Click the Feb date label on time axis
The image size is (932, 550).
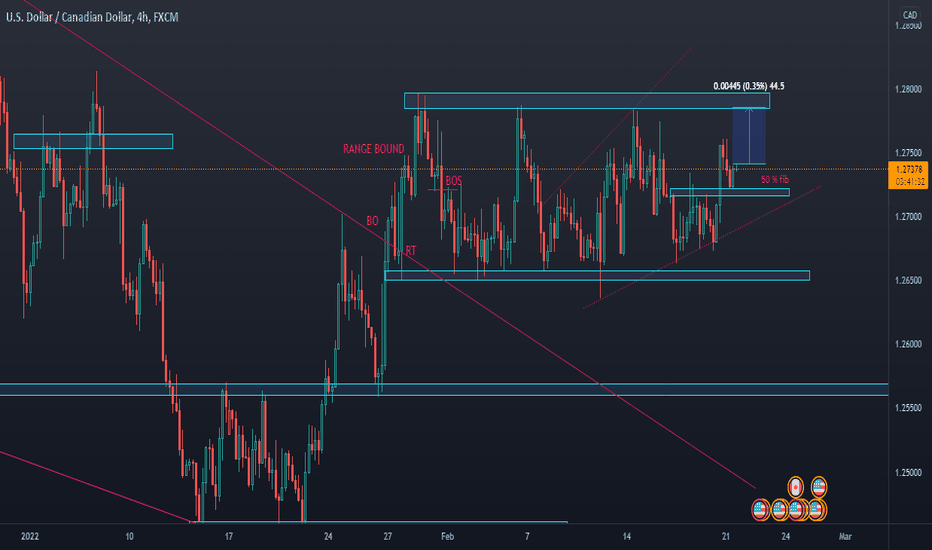click(448, 536)
